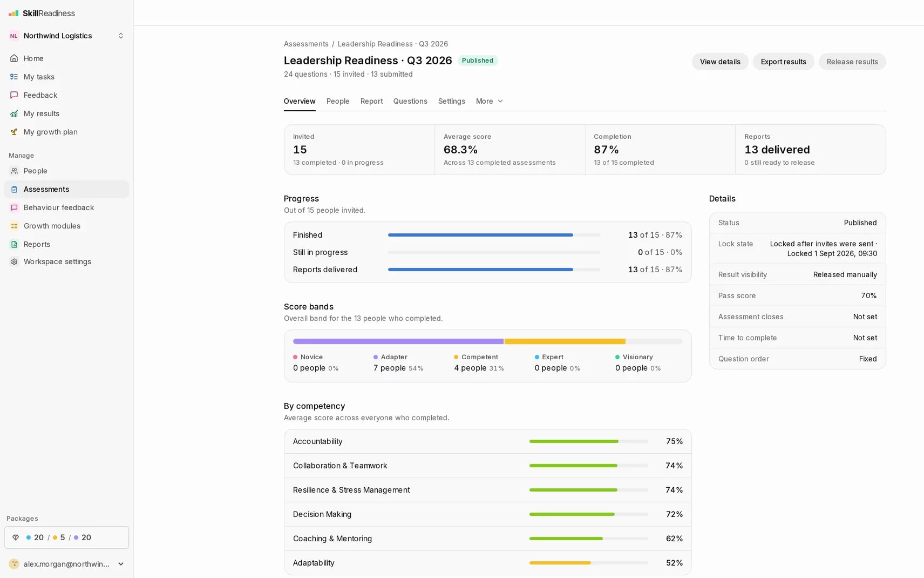Open Home via its house icon
924x578 pixels.
pyautogui.click(x=14, y=58)
